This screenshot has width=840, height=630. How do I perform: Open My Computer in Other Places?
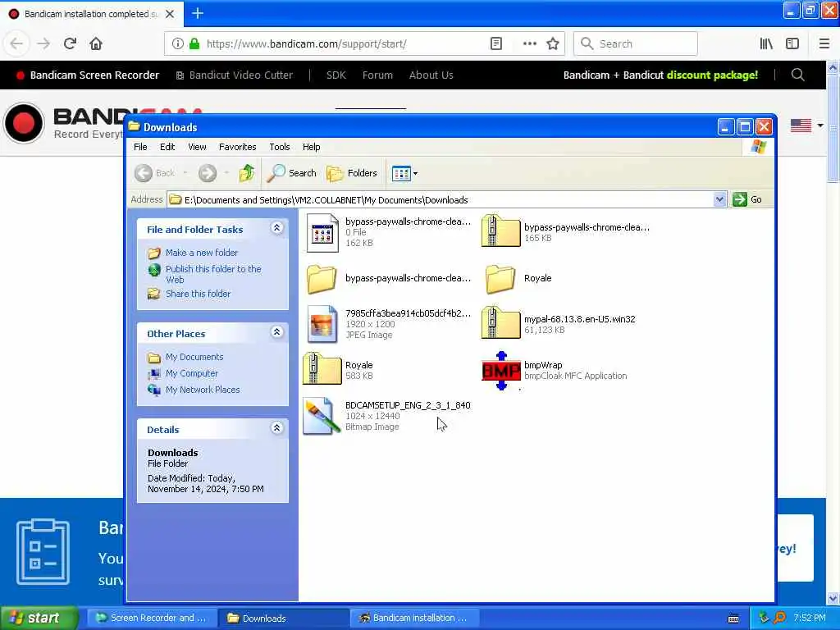tap(191, 373)
